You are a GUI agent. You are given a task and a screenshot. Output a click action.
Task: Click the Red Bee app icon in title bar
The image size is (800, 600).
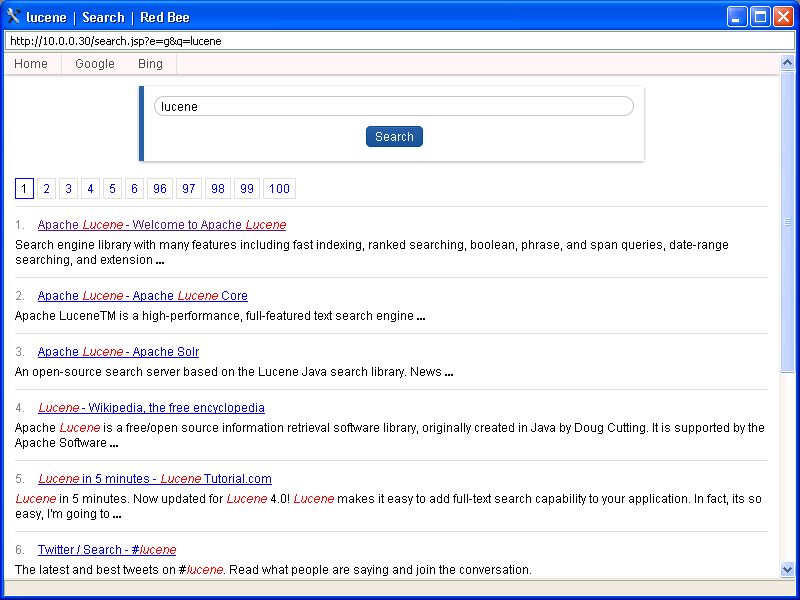14,17
